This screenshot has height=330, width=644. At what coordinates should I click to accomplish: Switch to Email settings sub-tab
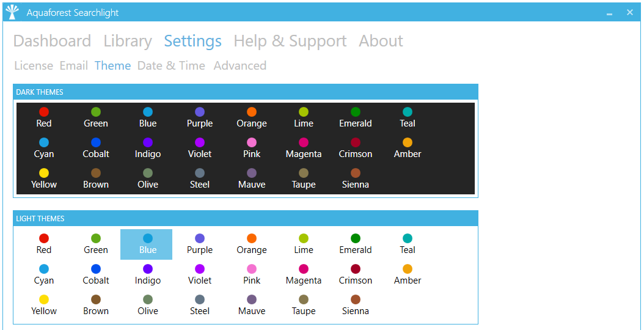[x=74, y=66]
